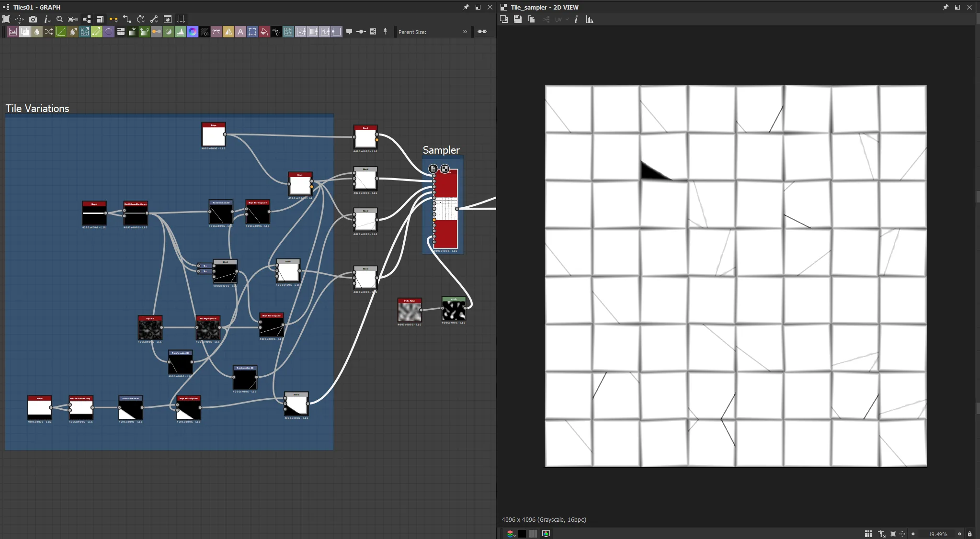Select the Tiles01 - GRAPH panel title

[36, 7]
